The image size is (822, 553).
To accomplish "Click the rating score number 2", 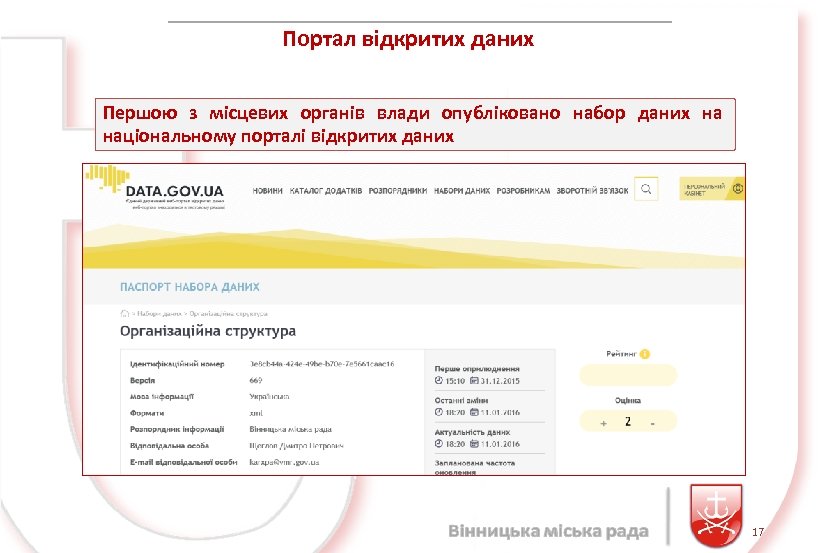I will coord(628,421).
